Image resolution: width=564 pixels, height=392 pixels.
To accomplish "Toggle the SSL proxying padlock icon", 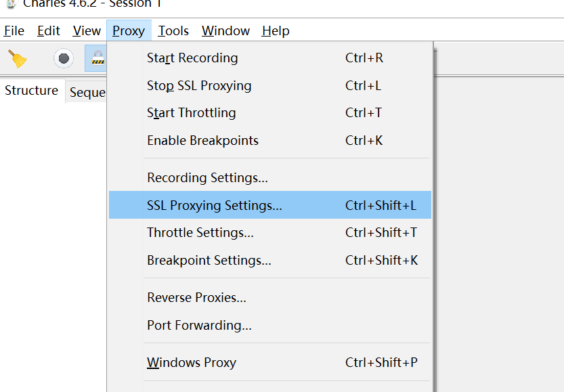I will point(96,58).
